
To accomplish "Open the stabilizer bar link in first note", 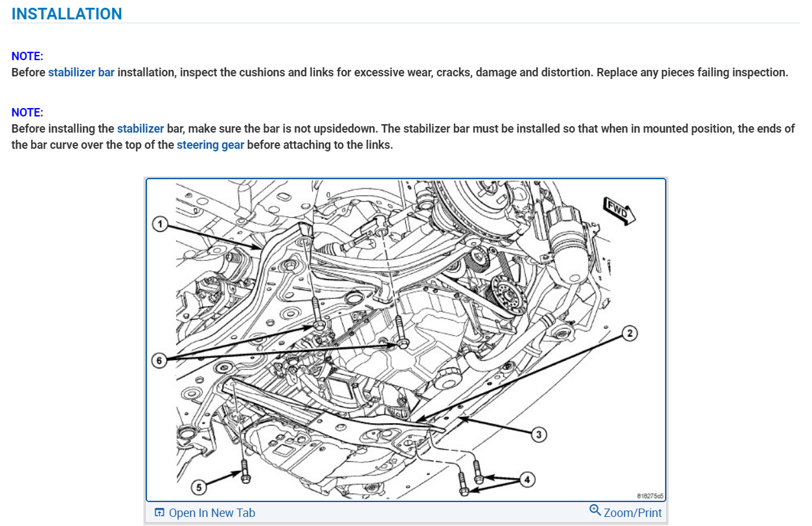I will click(x=82, y=72).
